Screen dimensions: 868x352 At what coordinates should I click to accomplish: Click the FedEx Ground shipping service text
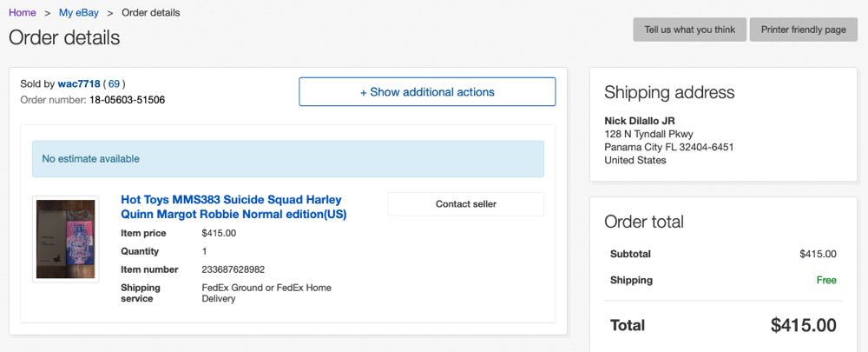[266, 293]
